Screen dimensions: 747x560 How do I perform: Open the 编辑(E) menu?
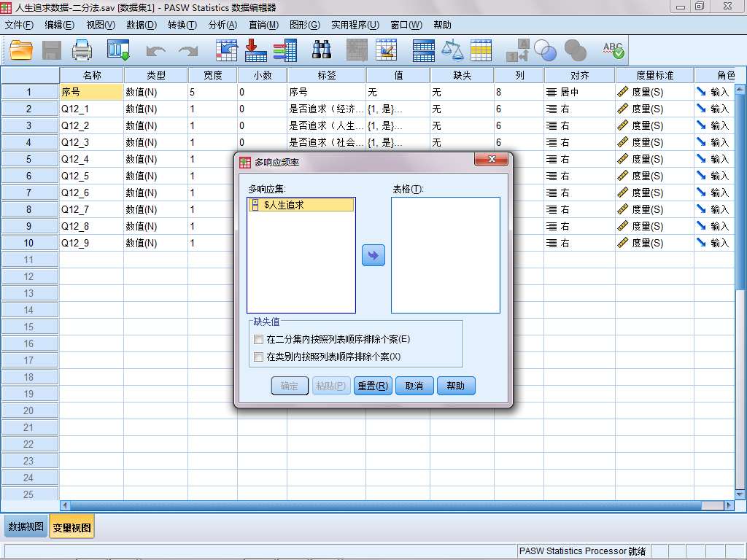click(x=60, y=25)
